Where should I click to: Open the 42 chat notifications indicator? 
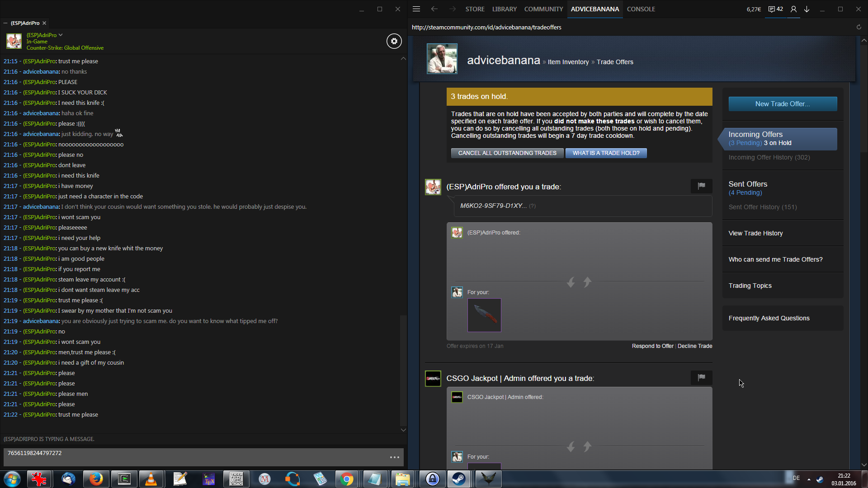click(x=775, y=9)
